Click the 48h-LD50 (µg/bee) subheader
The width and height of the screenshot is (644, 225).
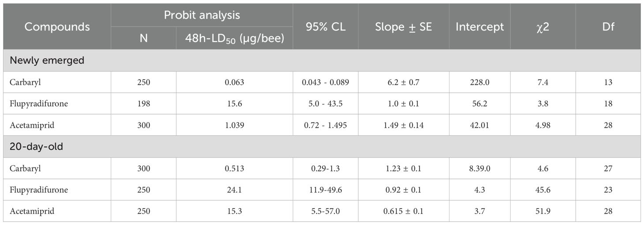pos(234,38)
